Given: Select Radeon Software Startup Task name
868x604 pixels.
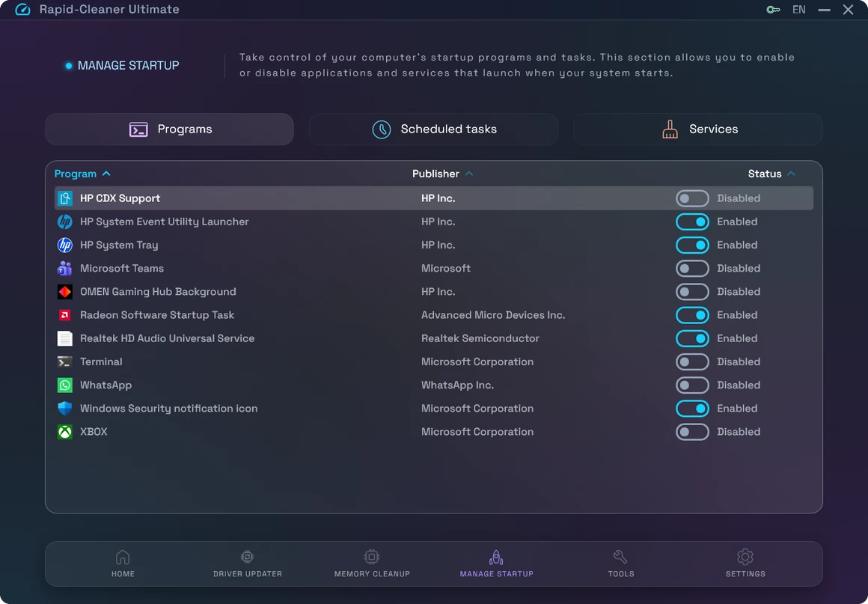Looking at the screenshot, I should (x=157, y=315).
